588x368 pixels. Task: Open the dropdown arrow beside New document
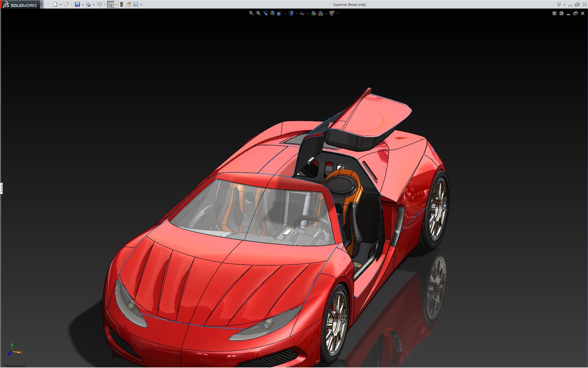61,5
